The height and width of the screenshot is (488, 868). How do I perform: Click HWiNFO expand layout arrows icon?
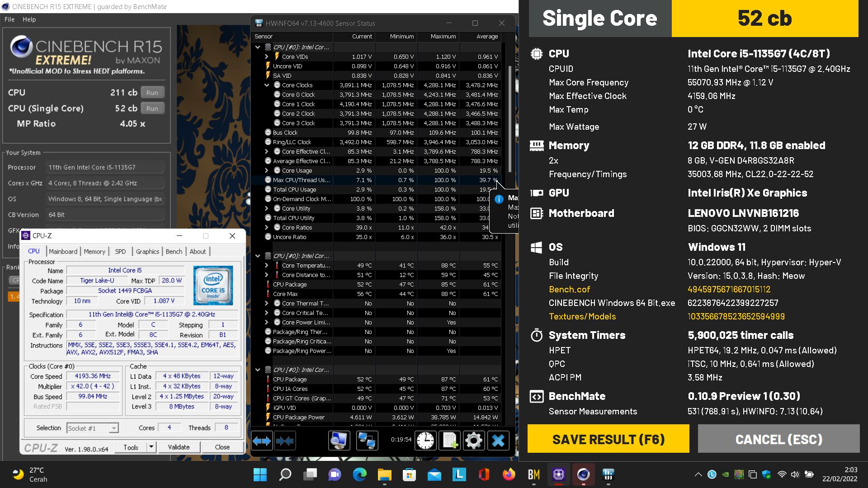262,441
